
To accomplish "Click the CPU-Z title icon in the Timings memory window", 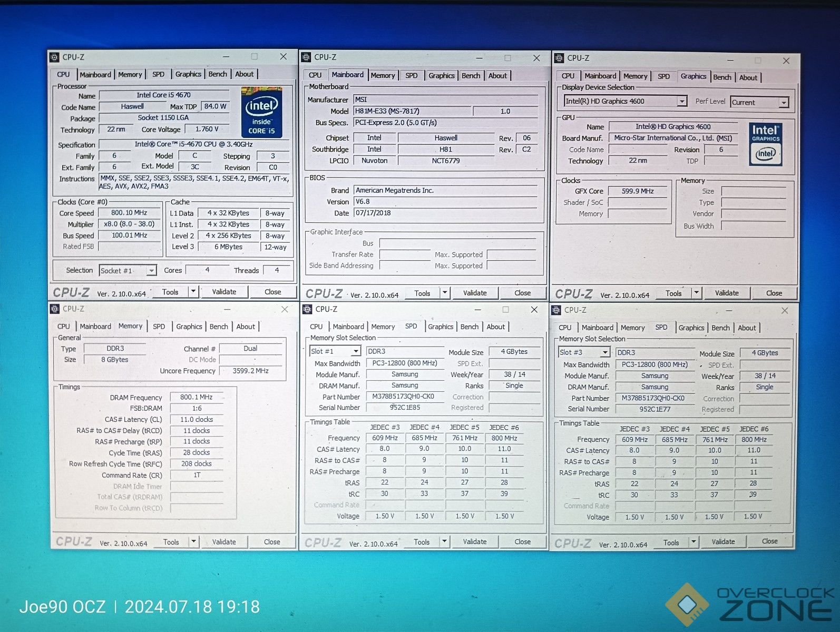I will (55, 309).
